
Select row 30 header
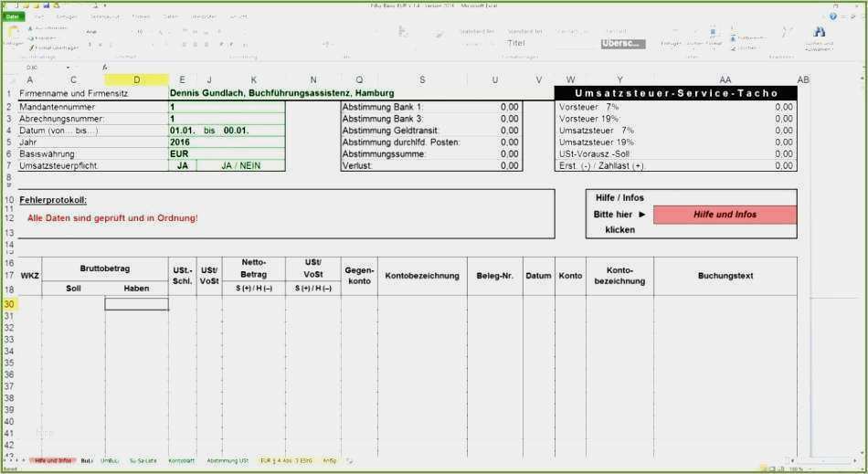tap(9, 304)
